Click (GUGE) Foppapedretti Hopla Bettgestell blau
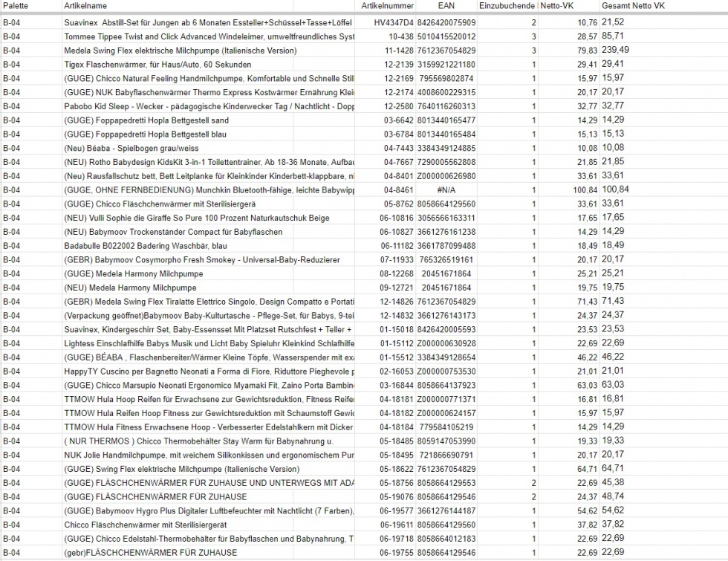728x561 pixels. (146, 134)
